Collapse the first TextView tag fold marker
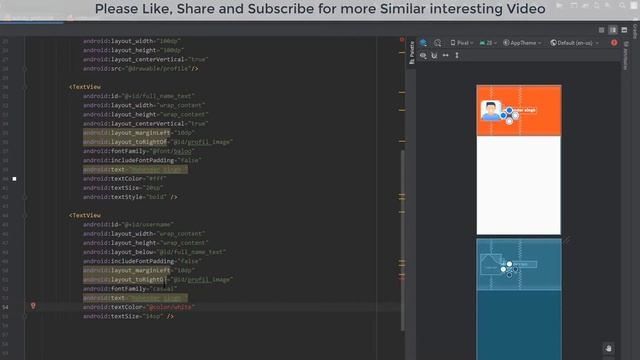Image resolution: width=640 pixels, height=360 pixels. pos(24,87)
